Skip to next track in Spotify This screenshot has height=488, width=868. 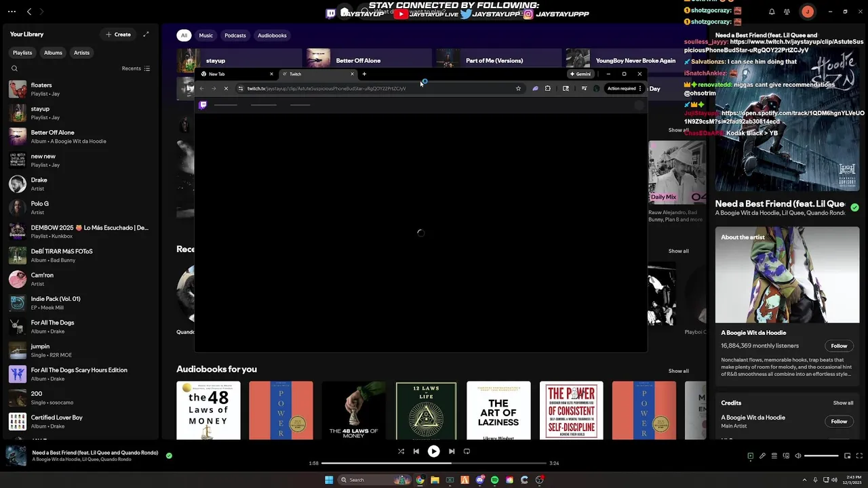(452, 451)
